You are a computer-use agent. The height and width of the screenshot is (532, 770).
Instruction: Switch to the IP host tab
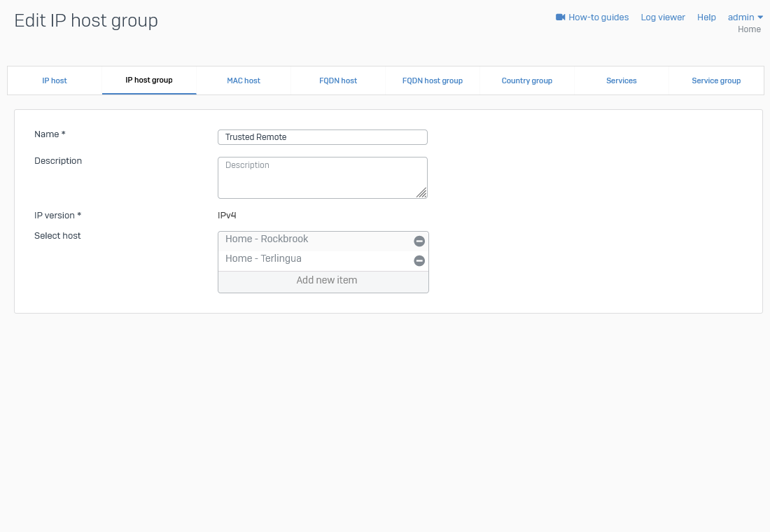point(55,80)
